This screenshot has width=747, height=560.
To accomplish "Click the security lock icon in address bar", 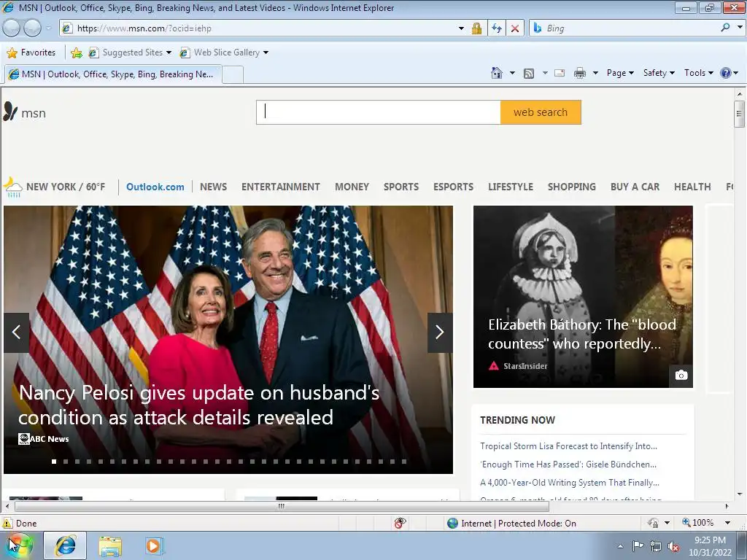I will pyautogui.click(x=476, y=28).
